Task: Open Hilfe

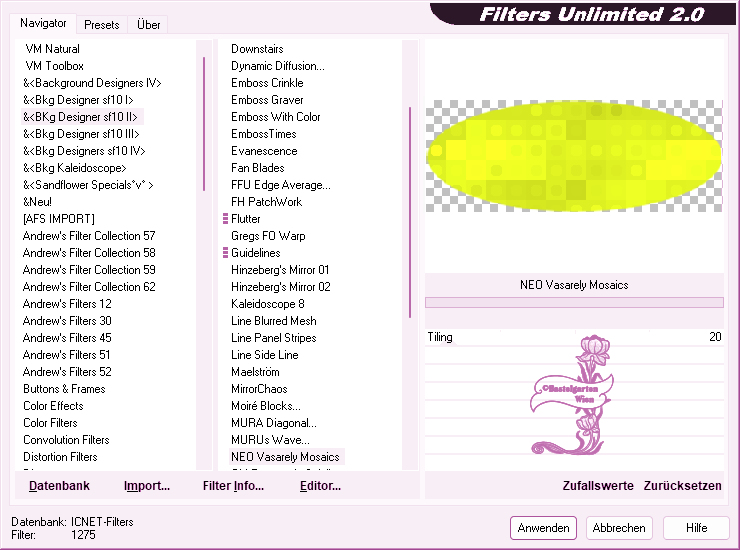Action: pos(696,528)
